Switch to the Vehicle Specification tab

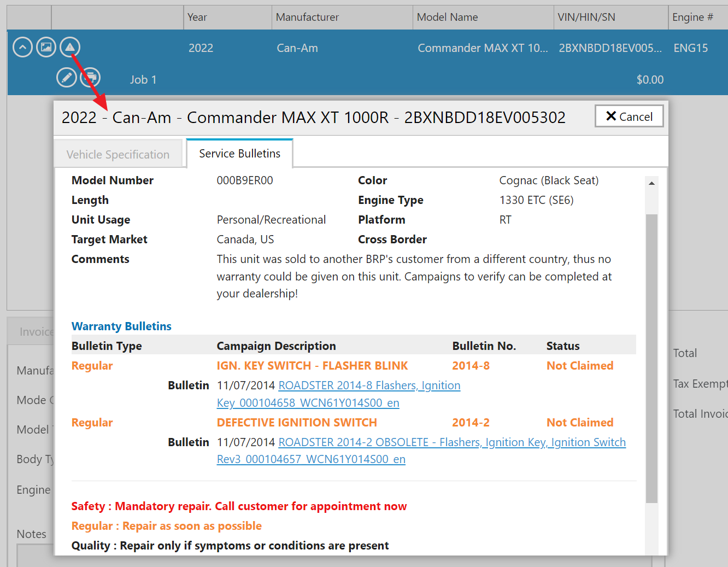click(118, 155)
